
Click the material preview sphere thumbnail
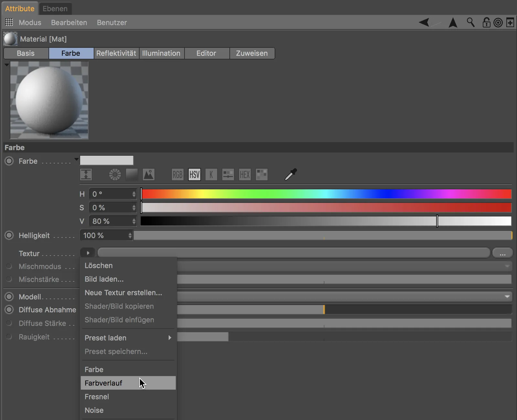[x=49, y=100]
